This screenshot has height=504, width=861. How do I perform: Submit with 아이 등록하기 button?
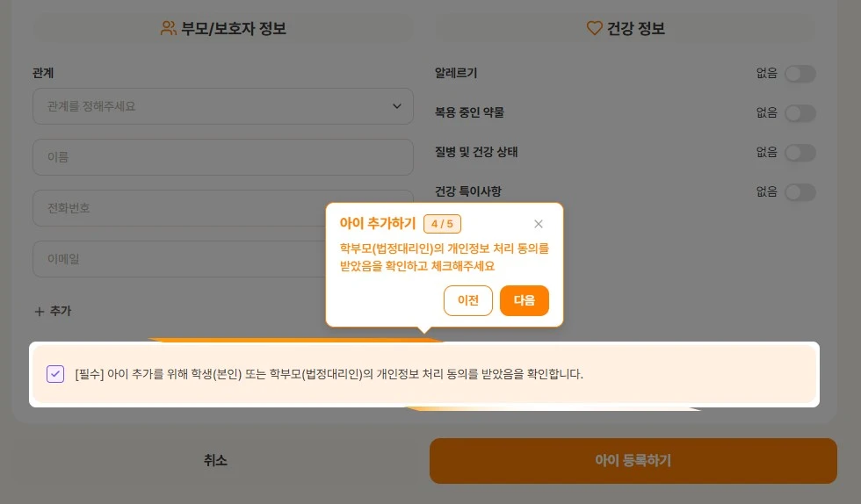click(633, 460)
